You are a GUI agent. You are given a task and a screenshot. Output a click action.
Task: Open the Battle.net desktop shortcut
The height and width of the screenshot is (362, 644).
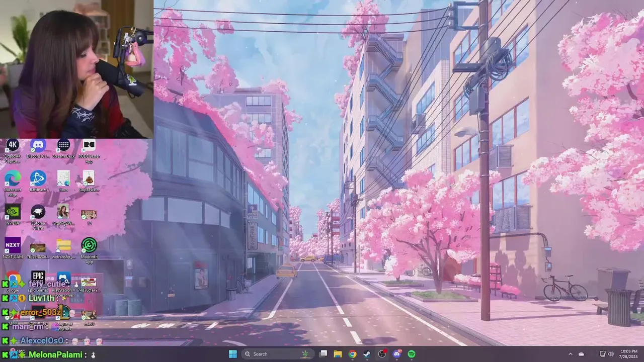38,181
